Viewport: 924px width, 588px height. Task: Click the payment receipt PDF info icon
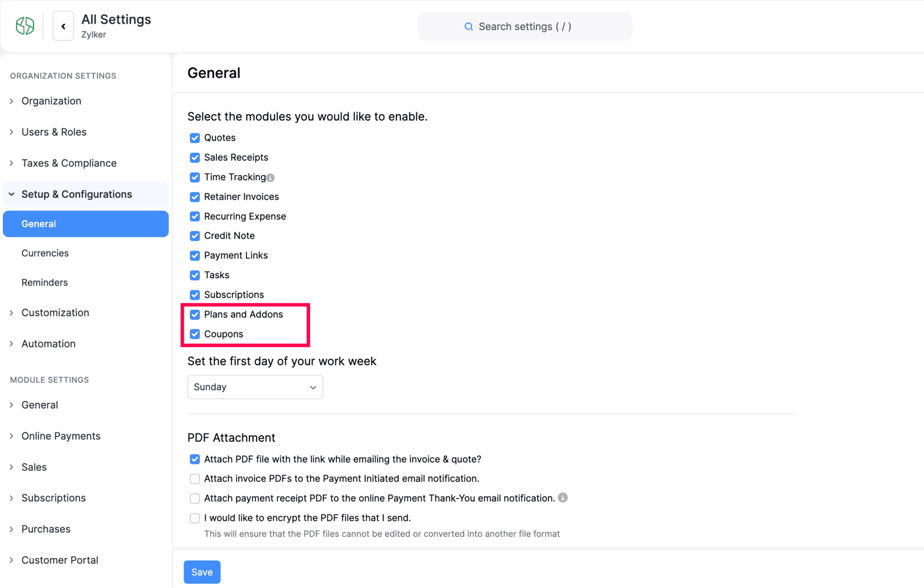click(x=563, y=498)
